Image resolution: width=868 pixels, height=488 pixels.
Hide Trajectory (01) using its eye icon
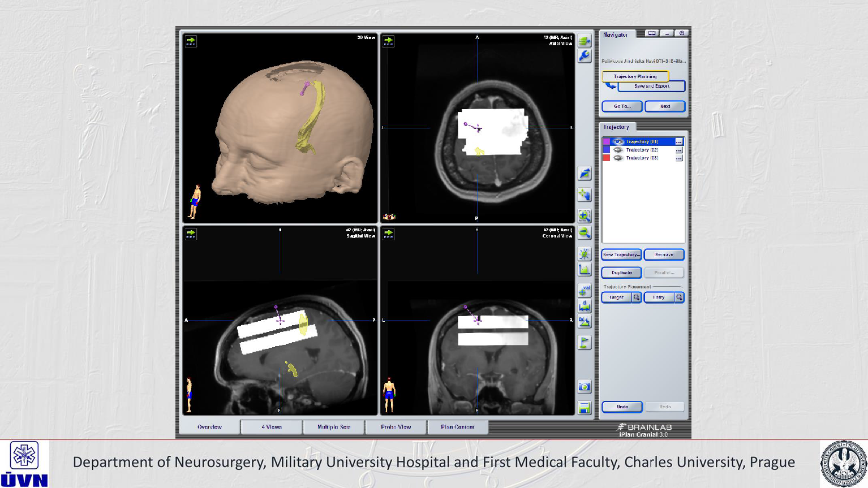point(618,142)
